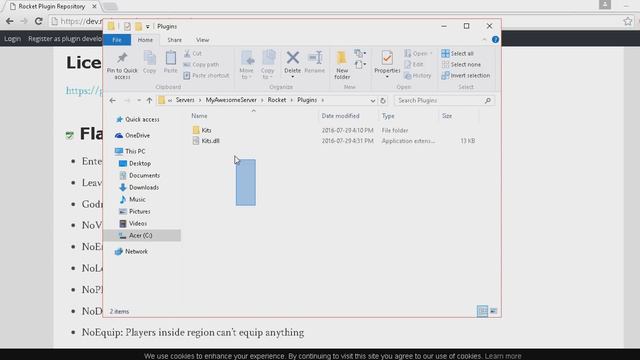Click the Open button in ribbon
Image resolution: width=640 pixels, height=360 pixels.
[418, 53]
